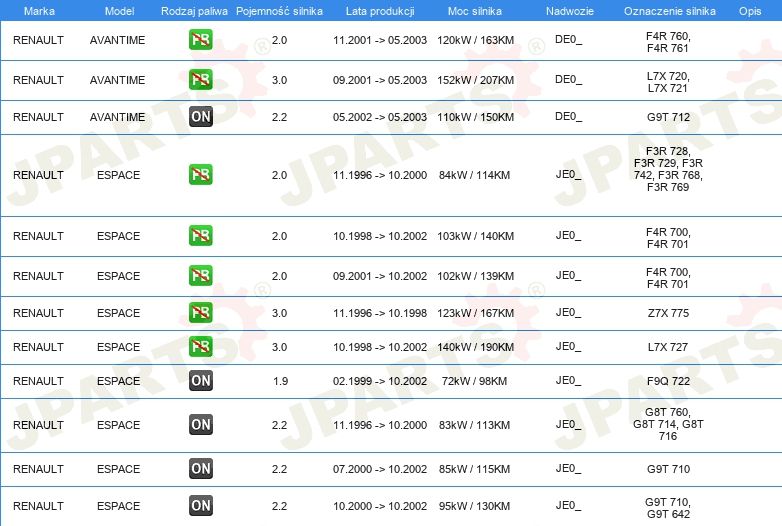Click the petrol fuel icon in the Avantime 207KM row
782x526 pixels.
point(201,79)
